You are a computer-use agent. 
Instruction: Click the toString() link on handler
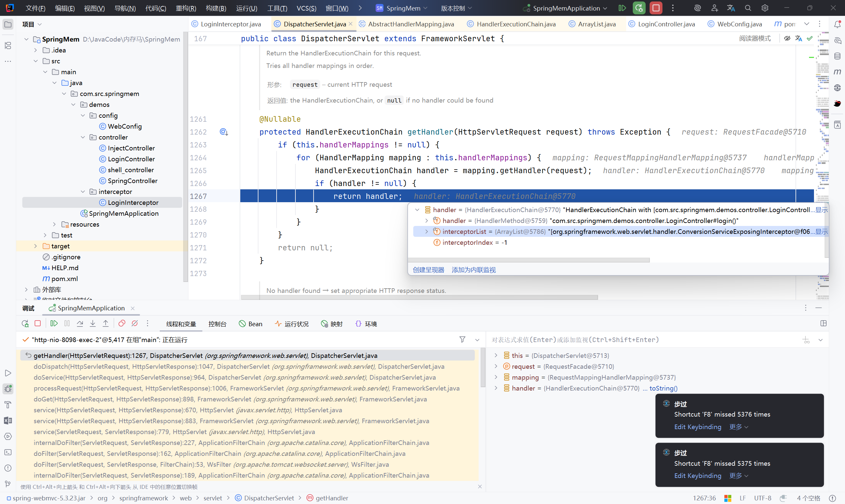(663, 388)
